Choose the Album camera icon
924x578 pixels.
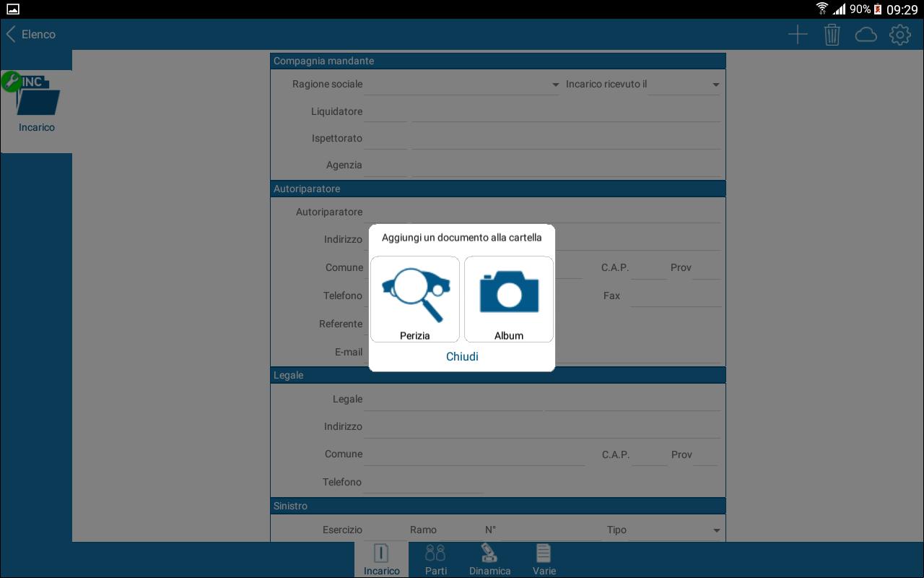pos(509,298)
